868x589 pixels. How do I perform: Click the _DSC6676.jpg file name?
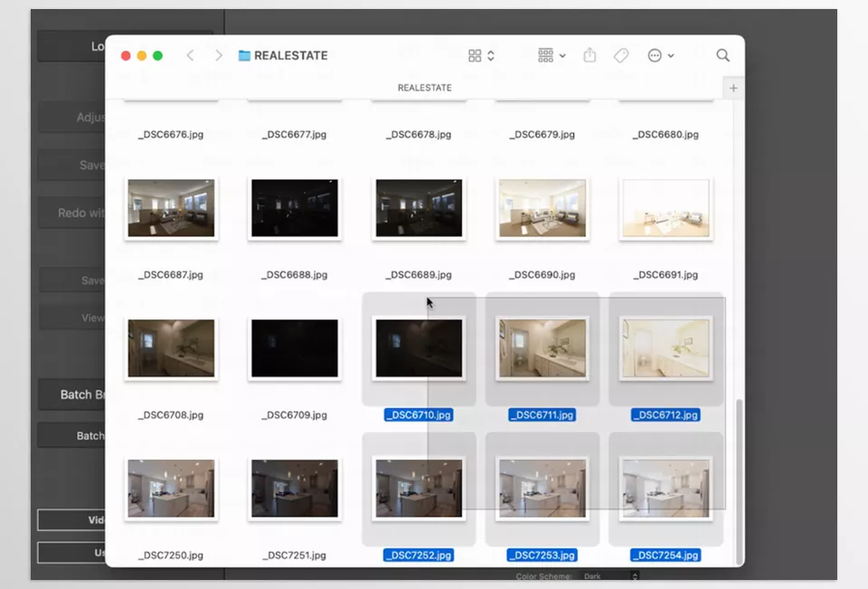coord(171,135)
